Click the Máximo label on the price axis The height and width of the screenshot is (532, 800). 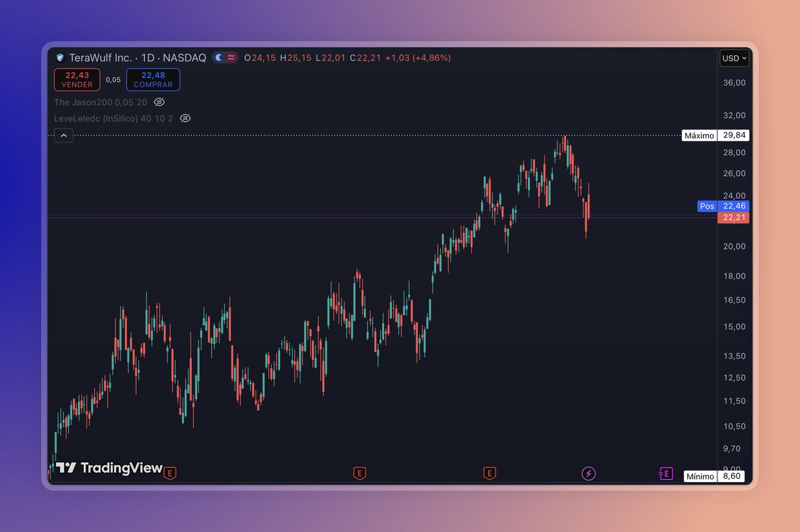click(x=699, y=135)
